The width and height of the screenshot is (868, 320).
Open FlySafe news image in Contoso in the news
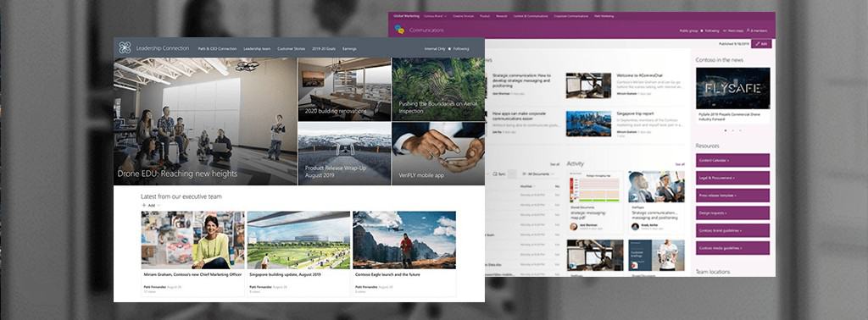coord(732,88)
